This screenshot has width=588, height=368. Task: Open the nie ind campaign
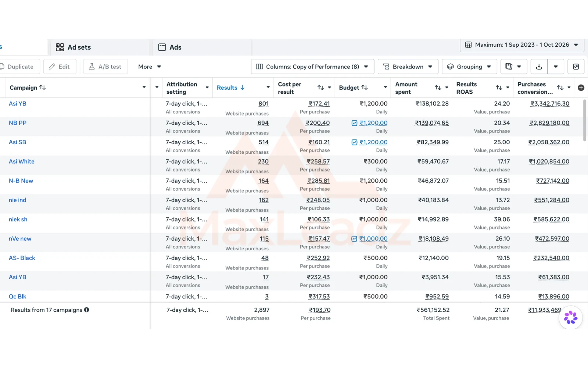(x=18, y=200)
